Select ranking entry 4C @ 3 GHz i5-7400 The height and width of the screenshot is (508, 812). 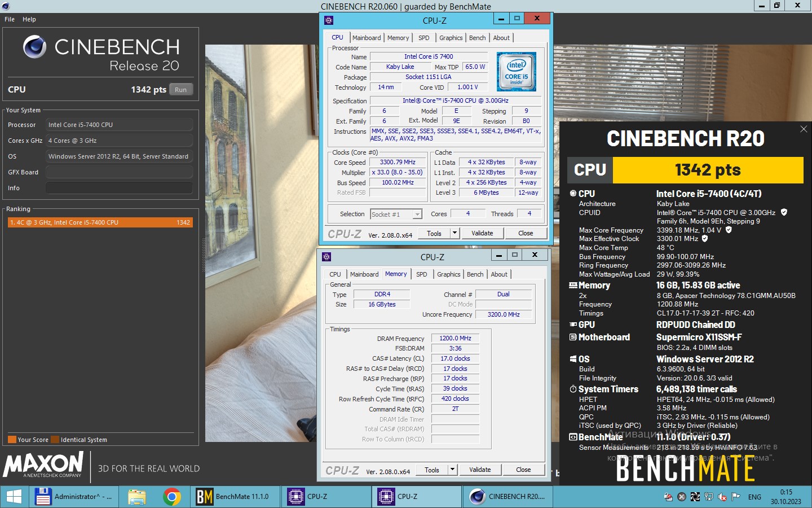(100, 222)
